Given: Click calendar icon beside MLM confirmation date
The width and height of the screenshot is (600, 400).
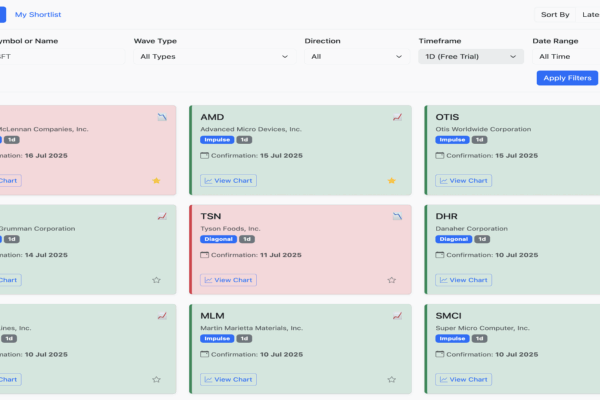Looking at the screenshot, I should 205,354.
